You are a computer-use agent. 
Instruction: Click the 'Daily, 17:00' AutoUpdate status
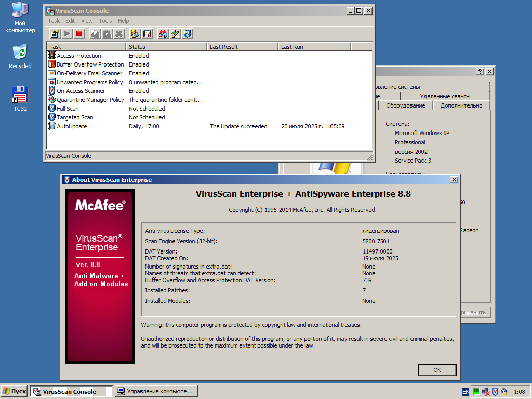coord(144,126)
